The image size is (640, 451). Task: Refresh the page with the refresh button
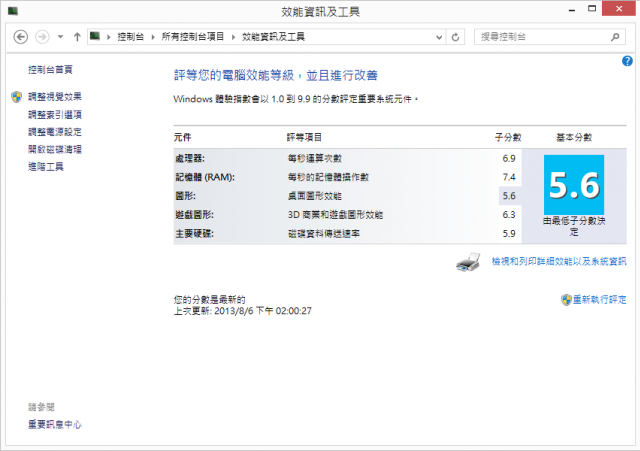(x=456, y=37)
